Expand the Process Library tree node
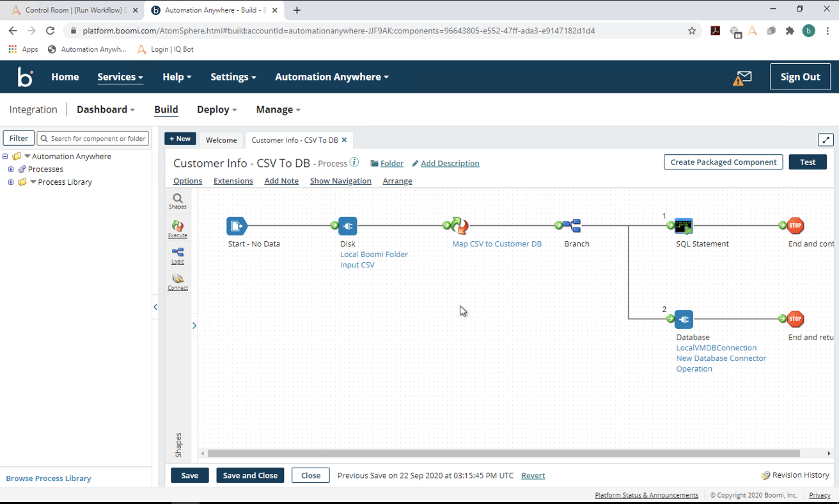This screenshot has height=504, width=839. tap(11, 182)
